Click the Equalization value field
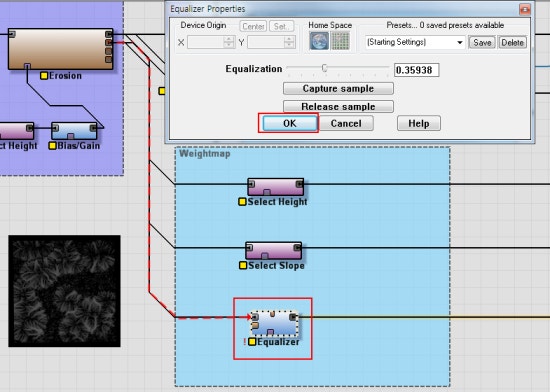 [x=416, y=70]
